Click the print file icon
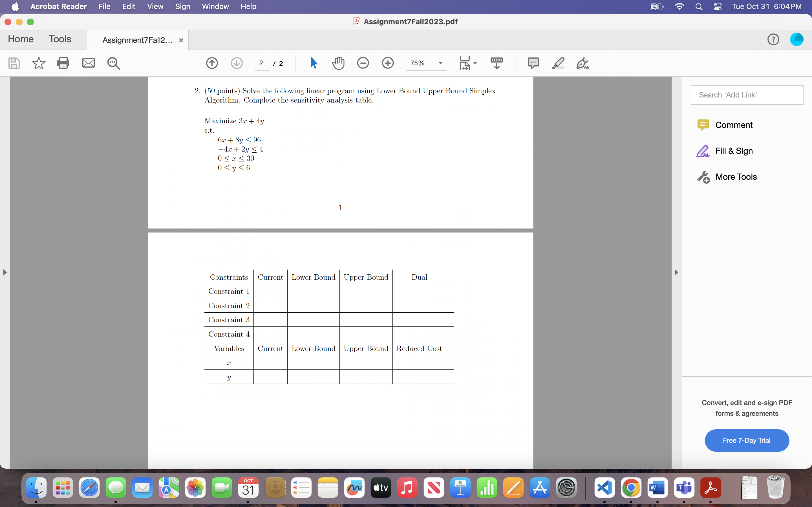Image resolution: width=812 pixels, height=507 pixels. pos(63,63)
